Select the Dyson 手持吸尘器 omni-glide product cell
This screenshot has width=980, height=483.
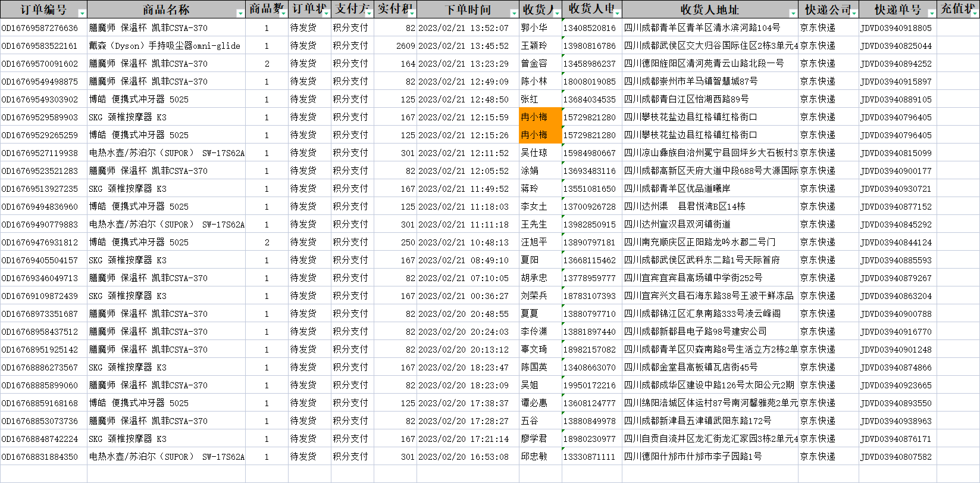tap(165, 46)
